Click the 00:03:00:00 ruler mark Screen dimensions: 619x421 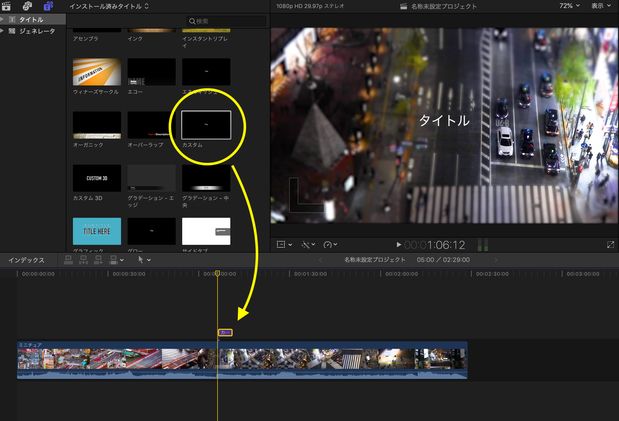pyautogui.click(x=583, y=274)
